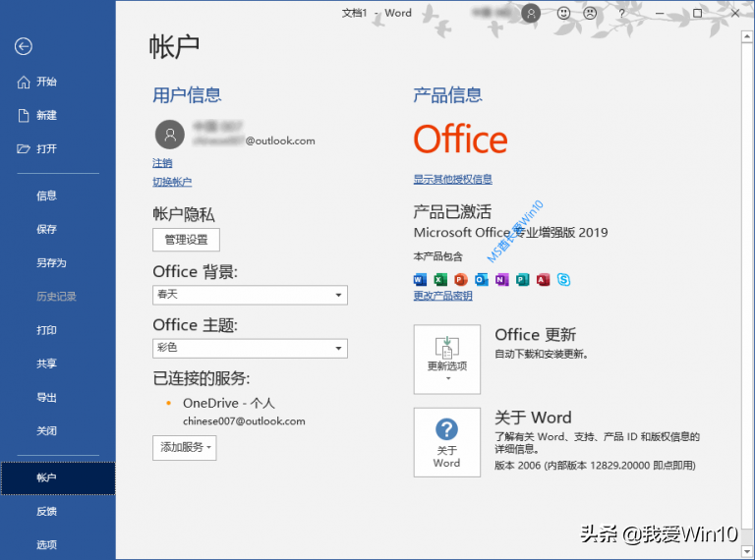Click the frown feedback icon
Screen dimensions: 755x560
(x=590, y=14)
